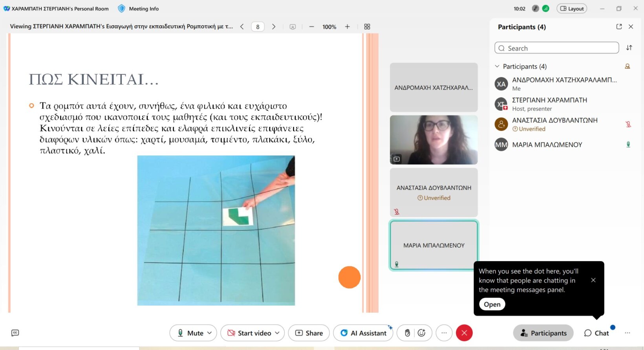Click the closed captions icon
Screen dimensions: 644x350
tap(15, 333)
